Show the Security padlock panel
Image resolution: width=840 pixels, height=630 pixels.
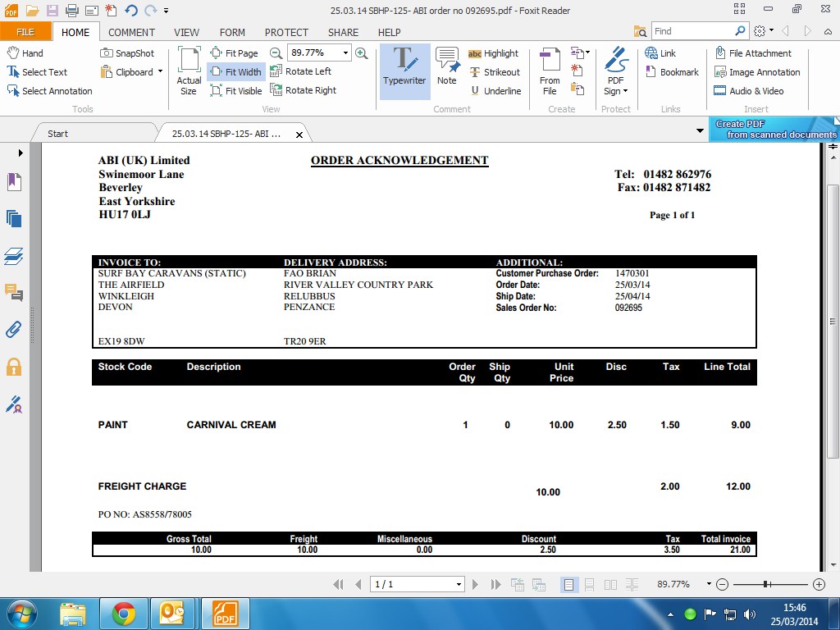(13, 367)
